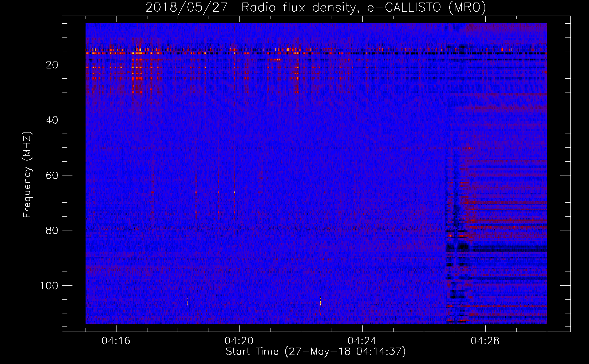Click the 80 MHz frequency tick label
This screenshot has height=364, width=589.
(52, 230)
